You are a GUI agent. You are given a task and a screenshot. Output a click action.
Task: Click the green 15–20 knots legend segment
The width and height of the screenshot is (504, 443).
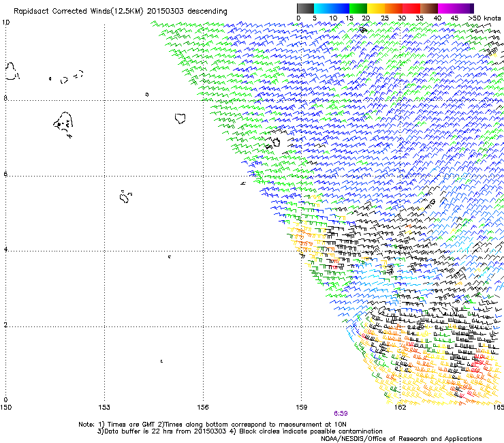point(358,8)
